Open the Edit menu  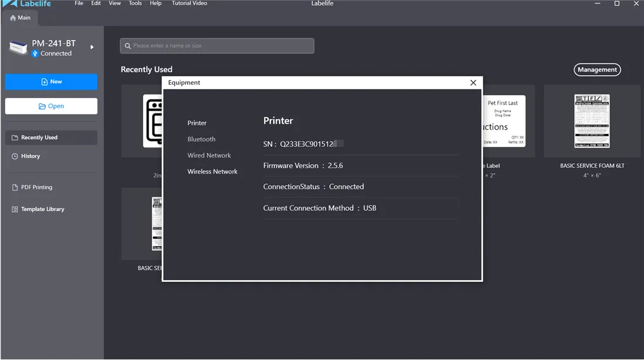point(96,4)
